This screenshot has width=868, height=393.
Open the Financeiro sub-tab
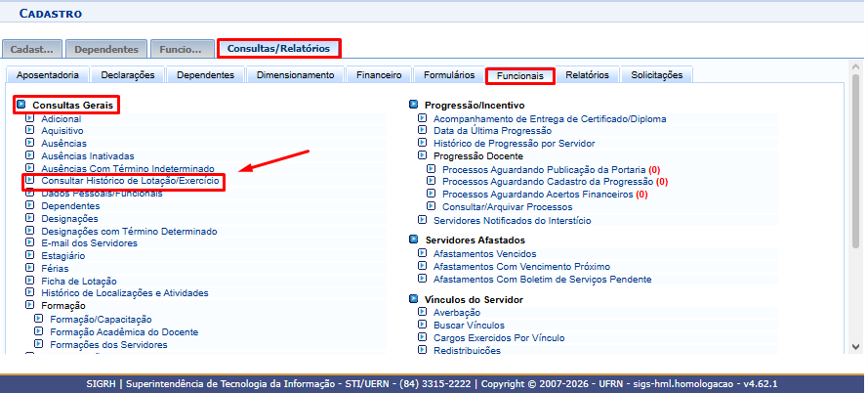379,75
